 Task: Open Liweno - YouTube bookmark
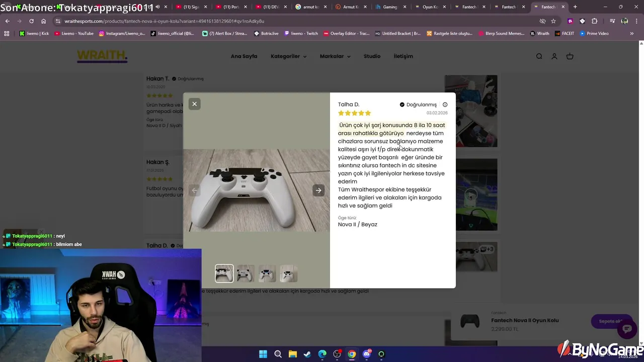(74, 33)
